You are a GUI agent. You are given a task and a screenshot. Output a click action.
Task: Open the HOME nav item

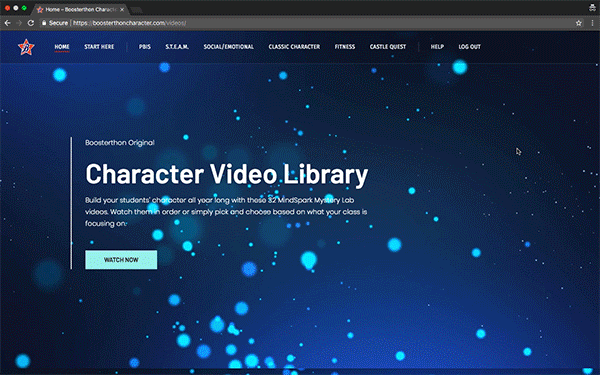pos(62,47)
